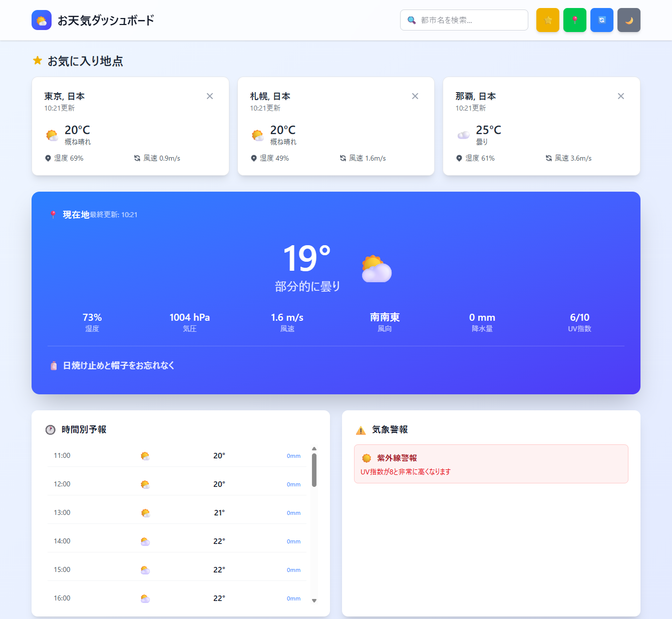Click the location pin icon beside 東京 humidity
This screenshot has width=672, height=619.
[x=48, y=158]
